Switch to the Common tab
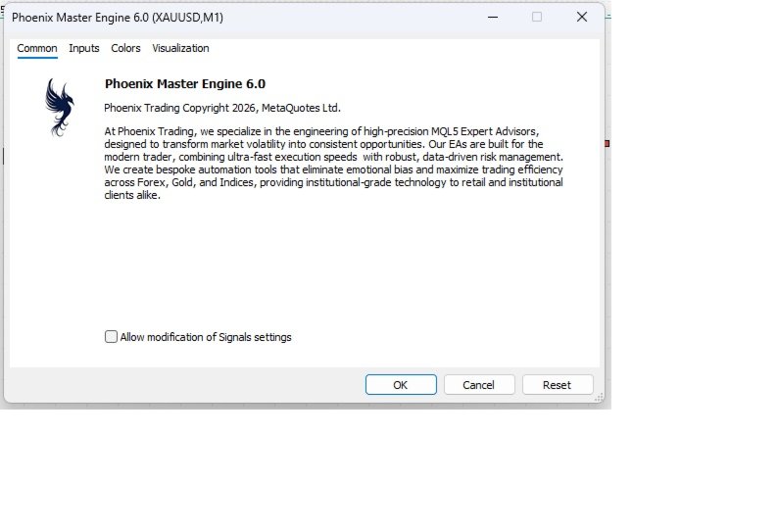 coord(37,49)
